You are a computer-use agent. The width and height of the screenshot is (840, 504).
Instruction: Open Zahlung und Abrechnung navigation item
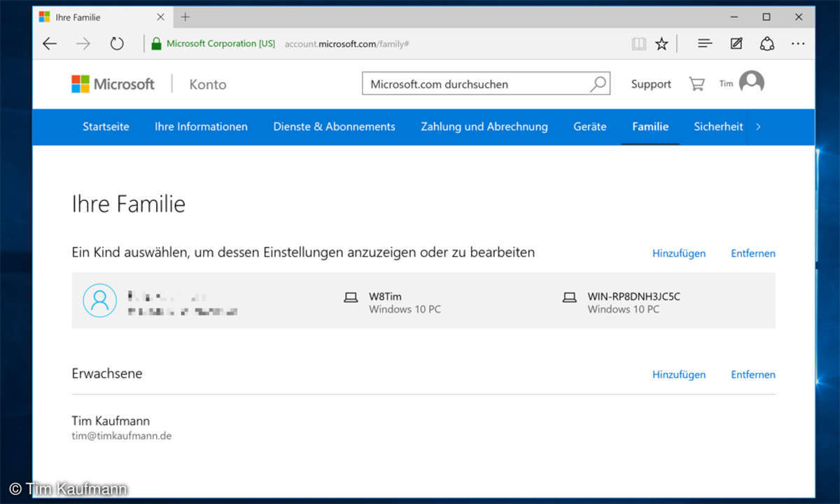point(484,127)
